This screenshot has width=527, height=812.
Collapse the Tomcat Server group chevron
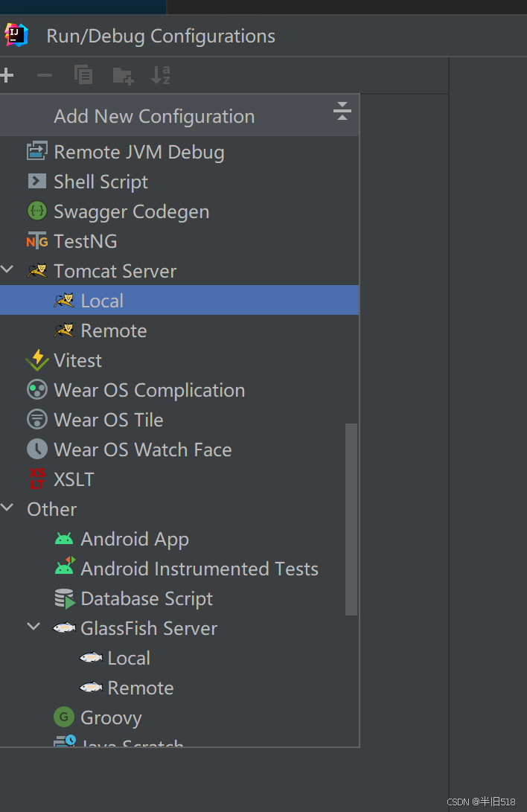click(7, 269)
